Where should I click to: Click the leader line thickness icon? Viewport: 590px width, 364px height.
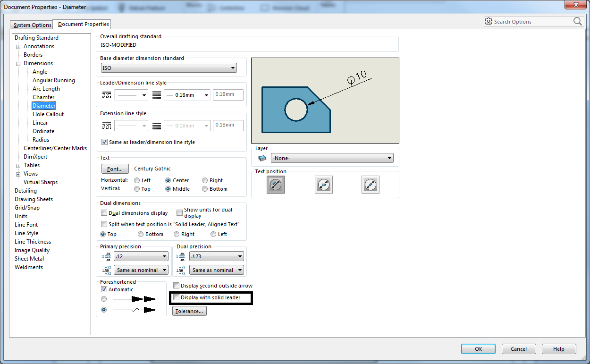(157, 95)
